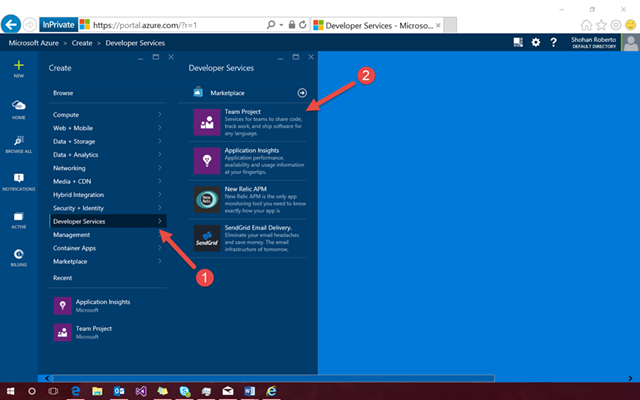Screen dimensions: 640x400
Task: Click the Developer Services breadcrumb
Action: coord(135,43)
